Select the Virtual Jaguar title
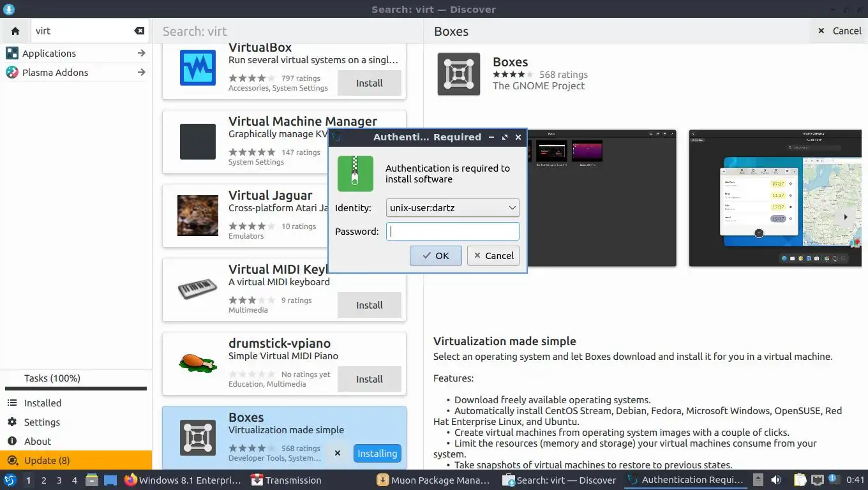The width and height of the screenshot is (868, 490). 271,195
